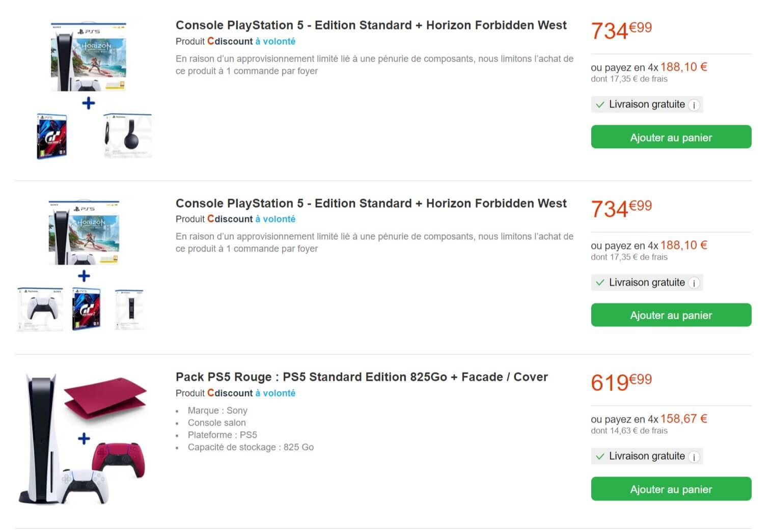
Task: Open the red PS5 cover product image
Action: tap(104, 397)
